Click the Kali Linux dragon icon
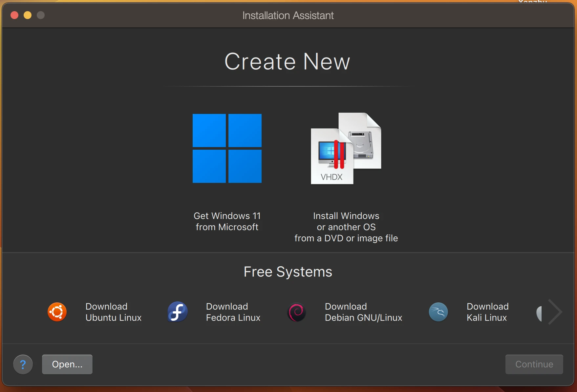 [438, 312]
